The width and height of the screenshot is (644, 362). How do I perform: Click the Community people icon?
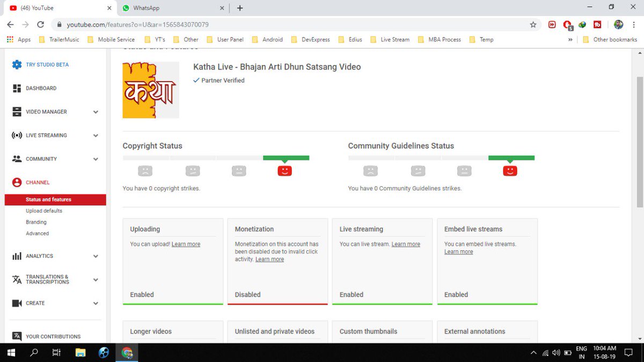point(17,159)
